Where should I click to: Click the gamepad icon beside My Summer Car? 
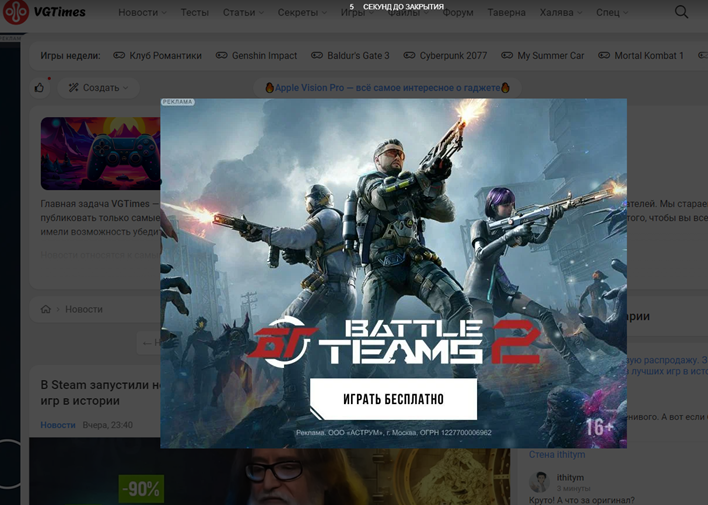[507, 56]
